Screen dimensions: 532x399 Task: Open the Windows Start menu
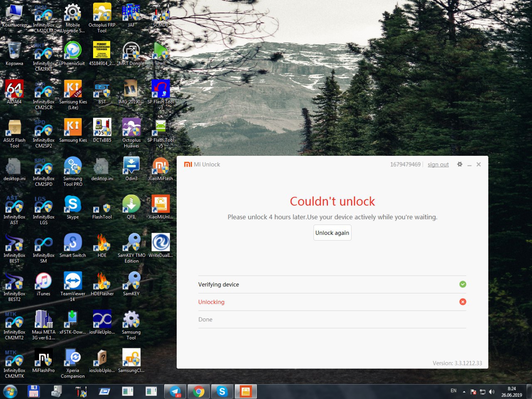[10, 392]
